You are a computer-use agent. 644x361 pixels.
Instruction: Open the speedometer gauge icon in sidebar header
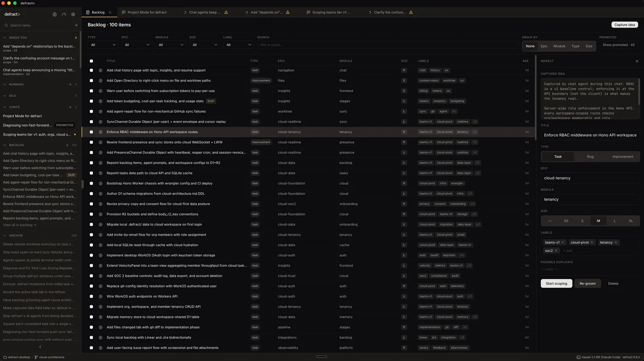(x=64, y=14)
